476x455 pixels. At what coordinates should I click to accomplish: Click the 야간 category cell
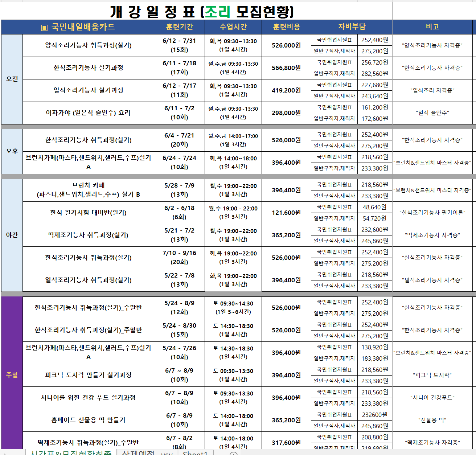pos(12,235)
